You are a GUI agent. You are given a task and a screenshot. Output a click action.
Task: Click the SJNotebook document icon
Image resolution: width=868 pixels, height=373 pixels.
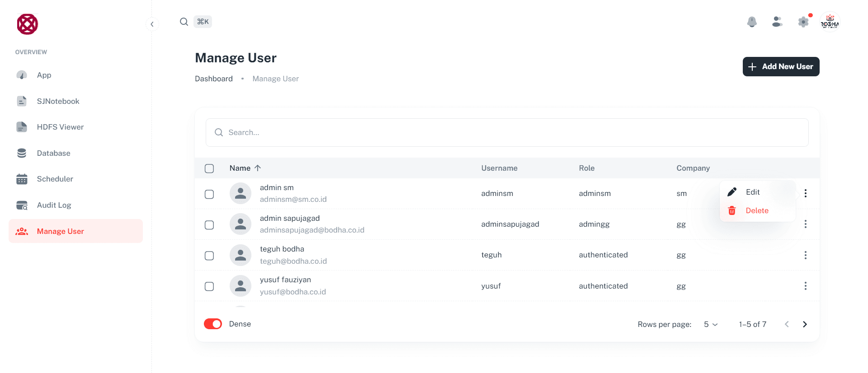22,101
